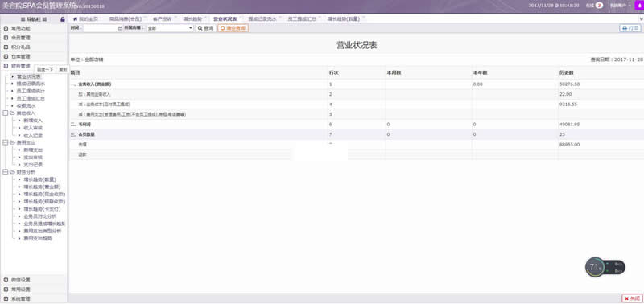Screen dimensions: 644x304
Task: Open the tab overflow arrow at right
Action: pos(641,19)
